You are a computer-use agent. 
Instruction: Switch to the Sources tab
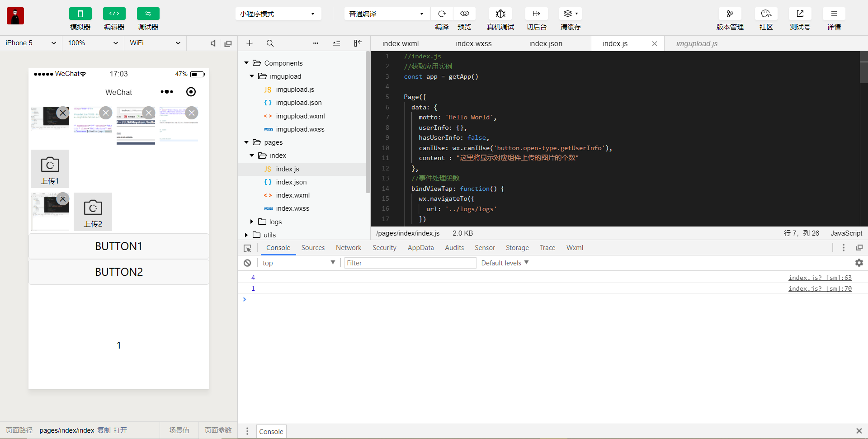(313, 248)
